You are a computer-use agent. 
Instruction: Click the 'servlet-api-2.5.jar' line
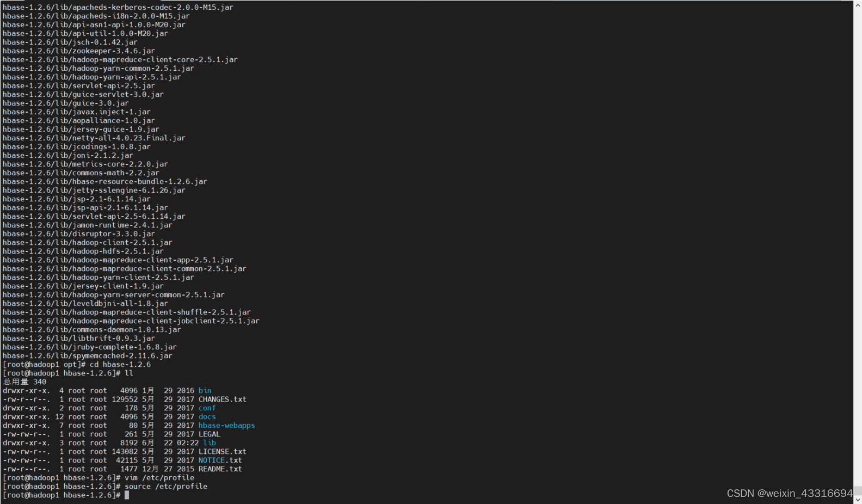[79, 86]
